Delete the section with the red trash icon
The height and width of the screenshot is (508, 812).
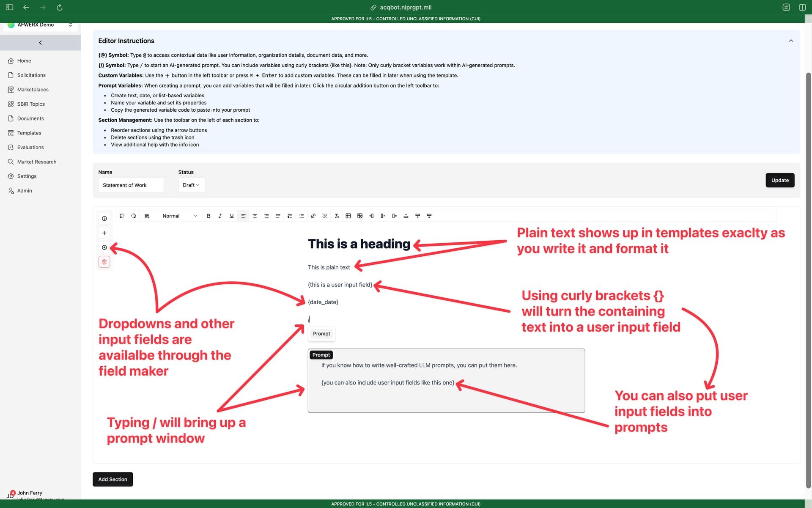click(x=104, y=262)
